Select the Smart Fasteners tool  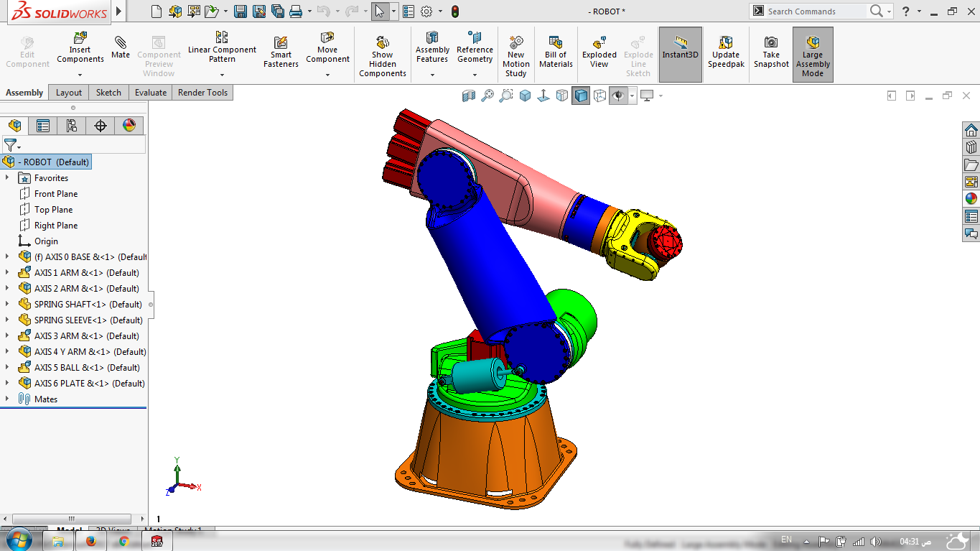click(280, 50)
